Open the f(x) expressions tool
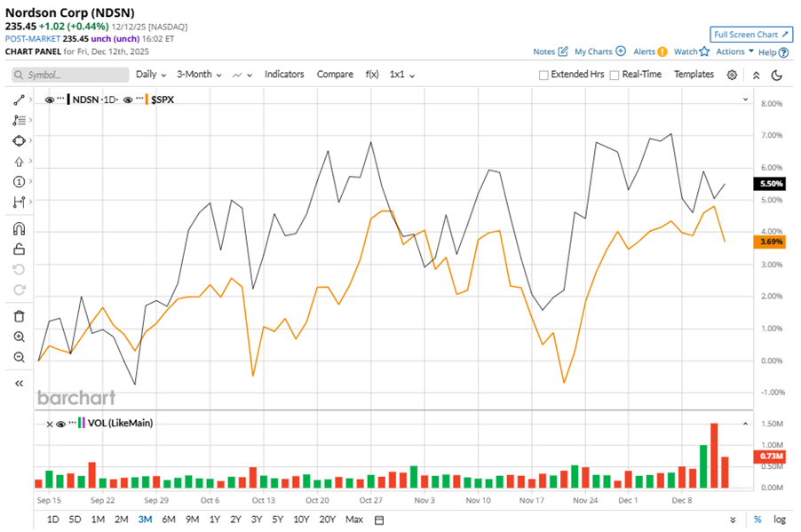This screenshot has width=801, height=532. (372, 75)
